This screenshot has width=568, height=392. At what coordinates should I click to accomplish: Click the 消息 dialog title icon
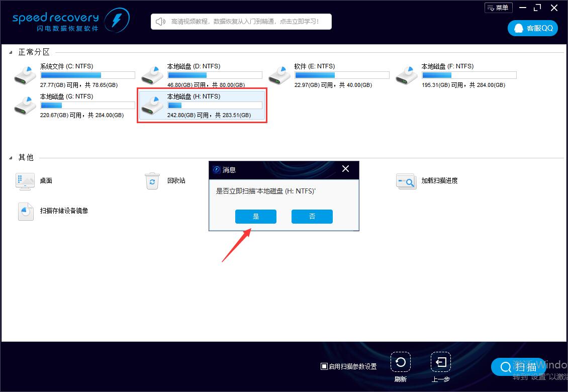tap(217, 169)
